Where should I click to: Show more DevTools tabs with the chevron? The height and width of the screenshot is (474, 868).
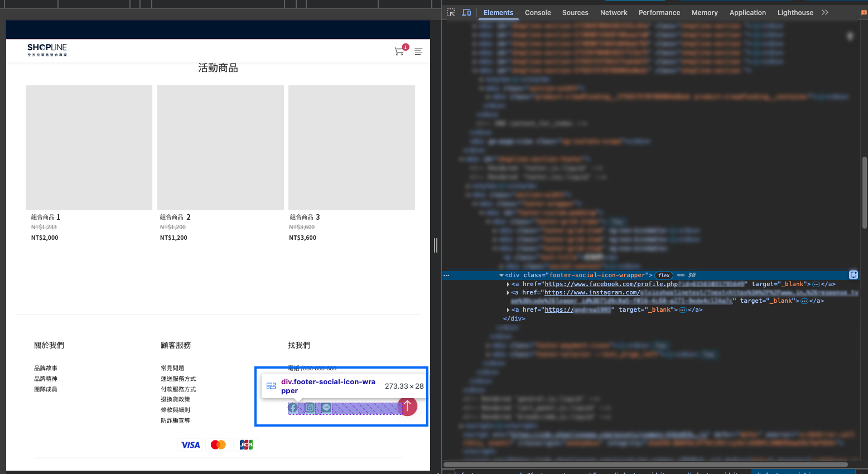click(825, 12)
